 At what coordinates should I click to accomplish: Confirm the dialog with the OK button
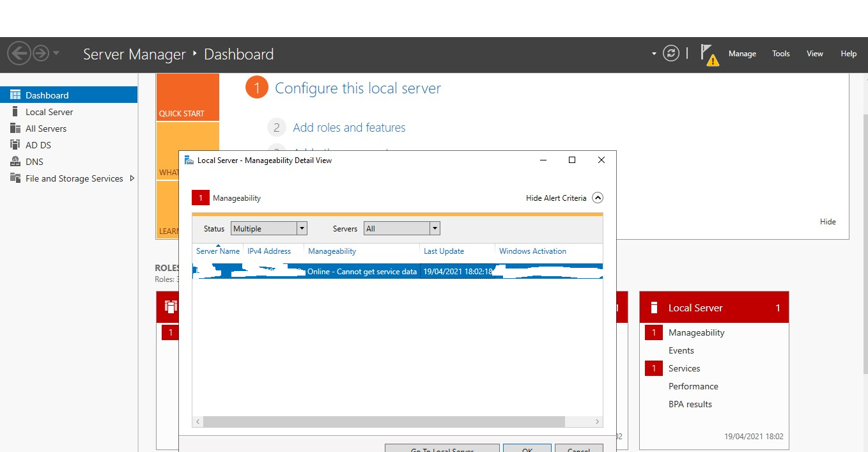(527, 448)
